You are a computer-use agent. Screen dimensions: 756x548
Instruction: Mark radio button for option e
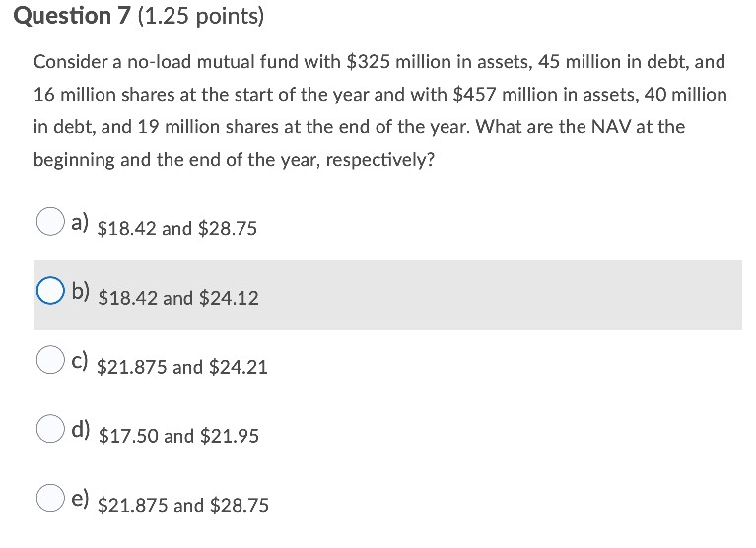(50, 498)
